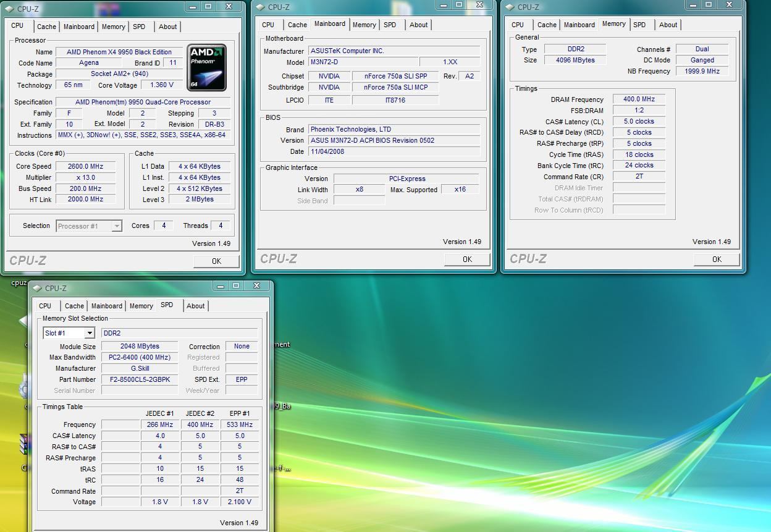The image size is (771, 532).
Task: Open the SPD tab in CPU window
Action: (x=140, y=27)
